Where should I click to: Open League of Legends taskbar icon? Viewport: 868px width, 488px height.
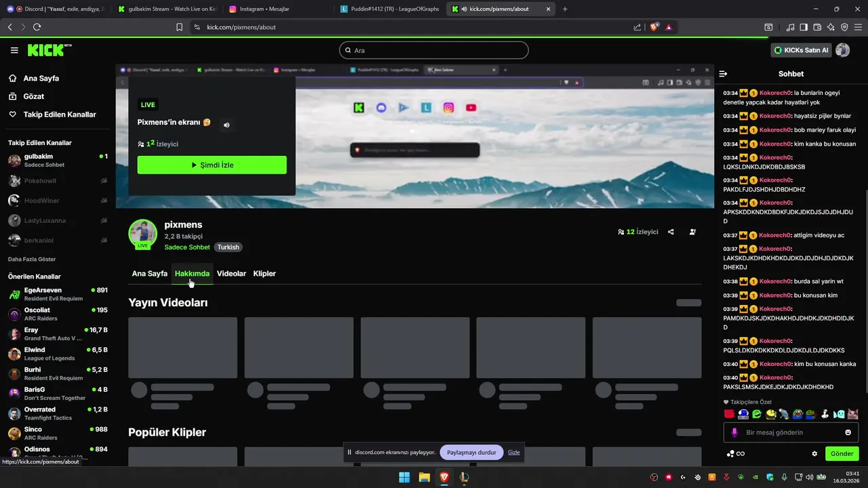464,477
